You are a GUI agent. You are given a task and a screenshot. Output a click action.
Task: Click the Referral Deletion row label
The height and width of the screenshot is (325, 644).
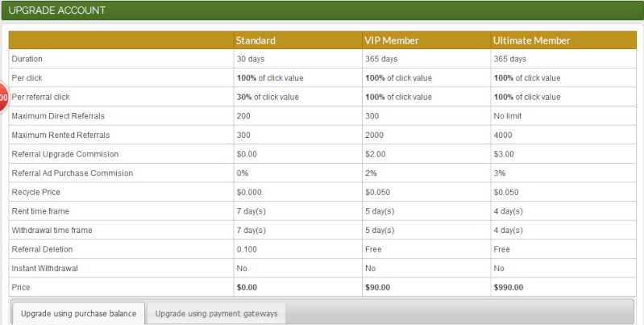[x=42, y=249]
